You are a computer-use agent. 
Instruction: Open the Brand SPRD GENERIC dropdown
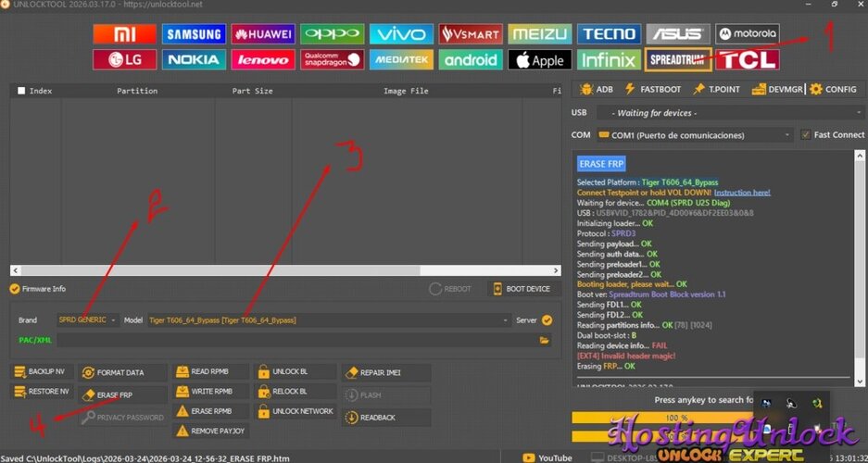[x=88, y=319]
